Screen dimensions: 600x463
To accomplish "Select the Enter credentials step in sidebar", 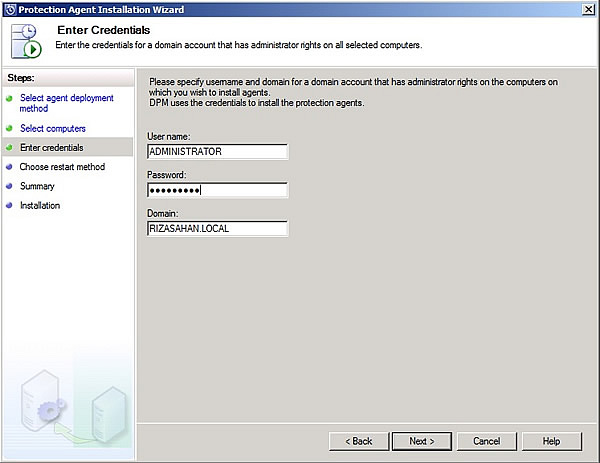I will point(51,148).
